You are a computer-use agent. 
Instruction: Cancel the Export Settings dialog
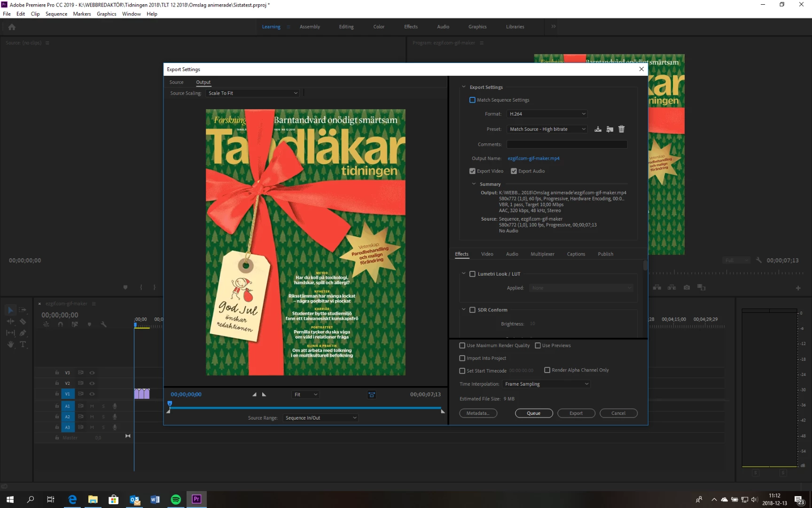[618, 413]
